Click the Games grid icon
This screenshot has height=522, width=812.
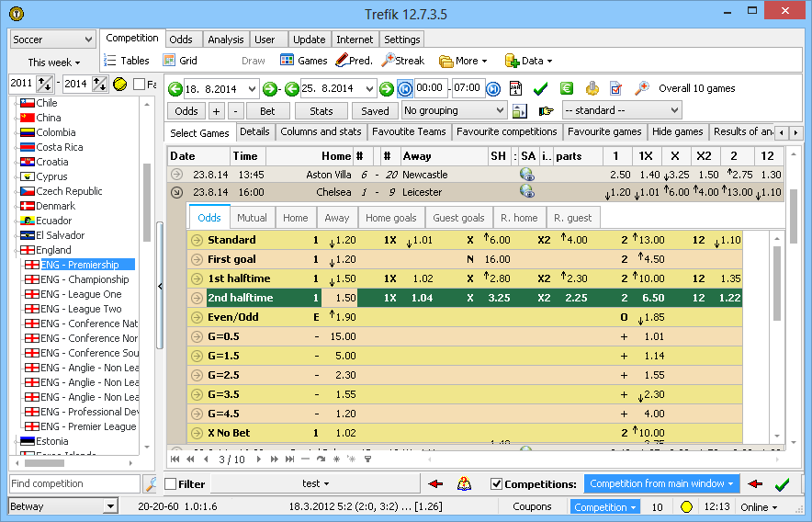point(288,61)
